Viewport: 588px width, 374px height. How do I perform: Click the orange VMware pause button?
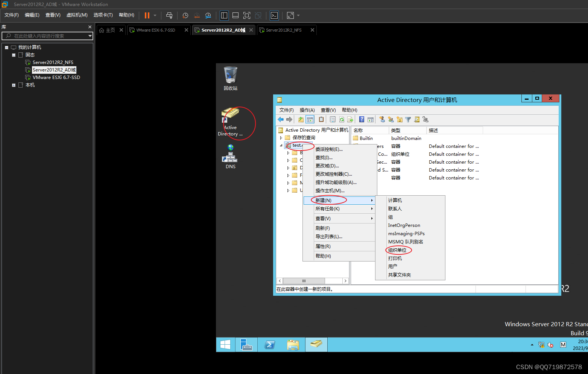pos(147,15)
